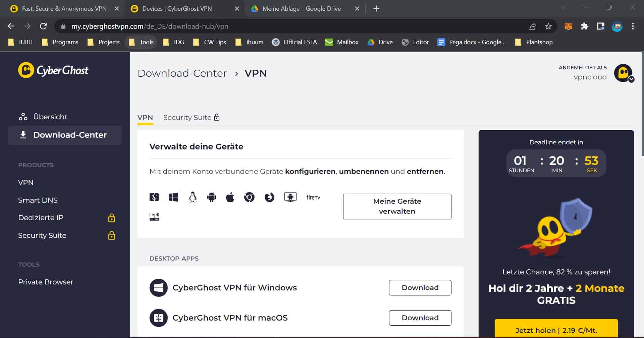View site information via padlock icon

(x=63, y=26)
